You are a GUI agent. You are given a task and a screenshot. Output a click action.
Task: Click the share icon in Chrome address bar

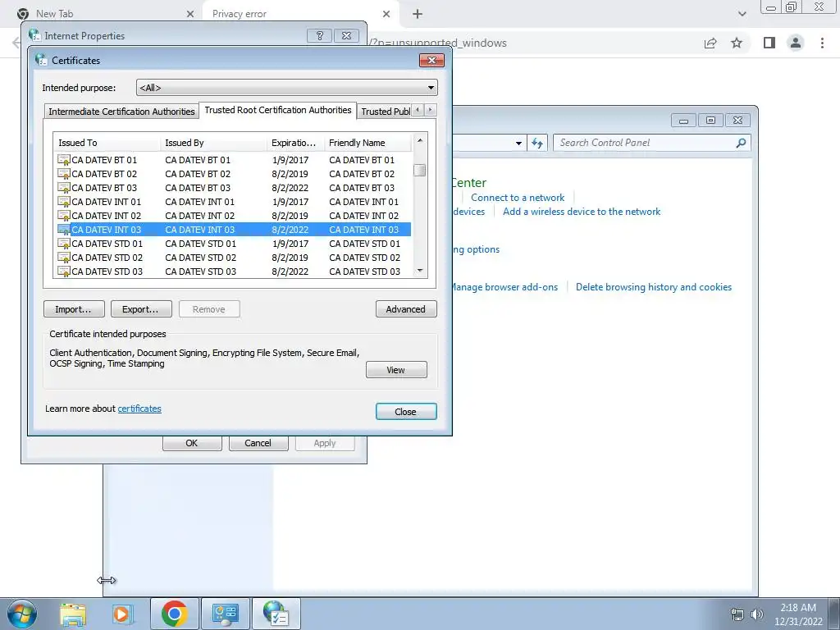(x=710, y=43)
